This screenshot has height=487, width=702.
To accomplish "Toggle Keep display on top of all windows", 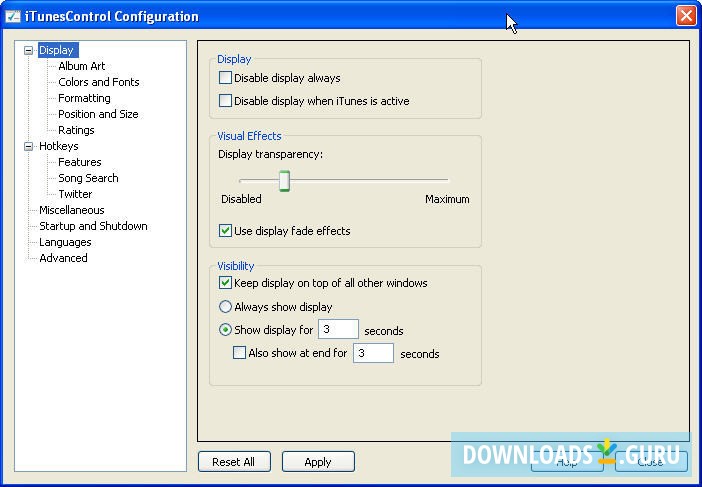I will pos(225,283).
